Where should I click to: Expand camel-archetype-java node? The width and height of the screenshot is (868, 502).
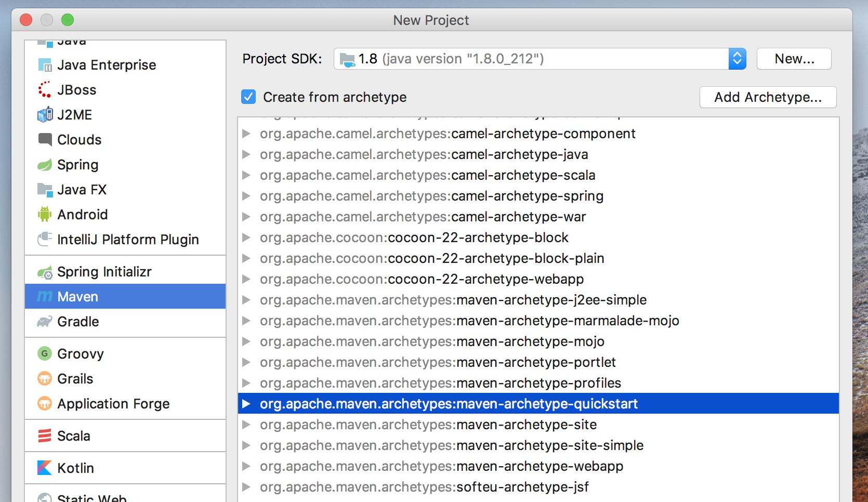pyautogui.click(x=246, y=154)
